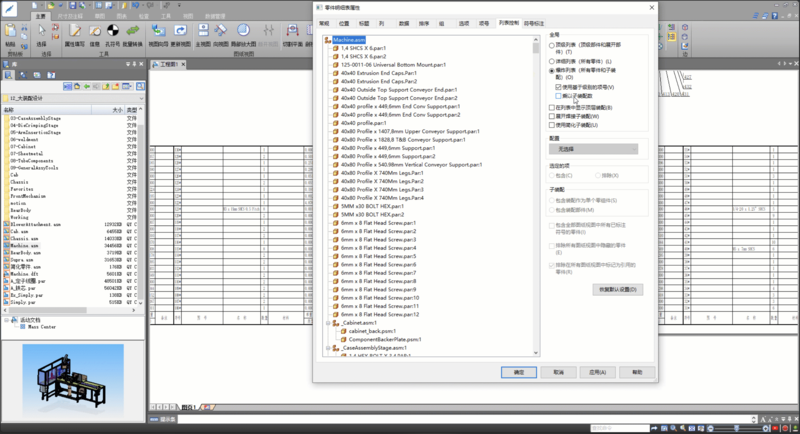Enable 在列表中显示顶层装配(B) checkbox

[552, 108]
